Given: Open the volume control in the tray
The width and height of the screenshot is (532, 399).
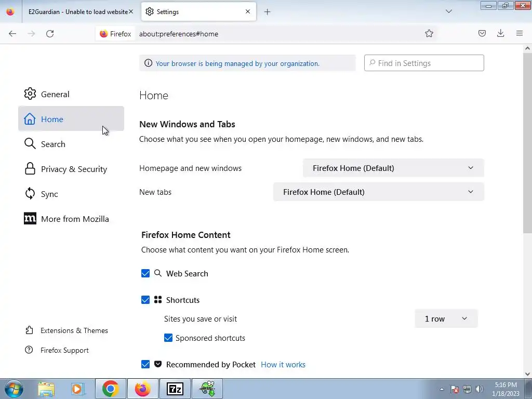Looking at the screenshot, I should [480, 389].
